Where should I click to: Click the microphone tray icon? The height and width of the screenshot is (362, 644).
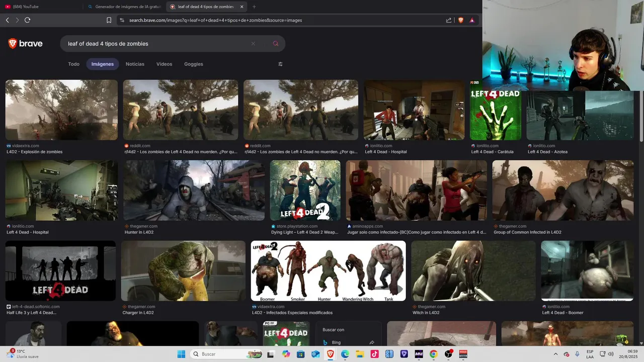577,354
